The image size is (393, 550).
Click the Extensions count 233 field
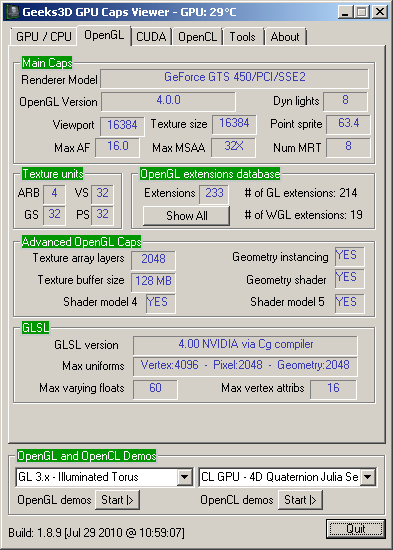[x=214, y=194]
